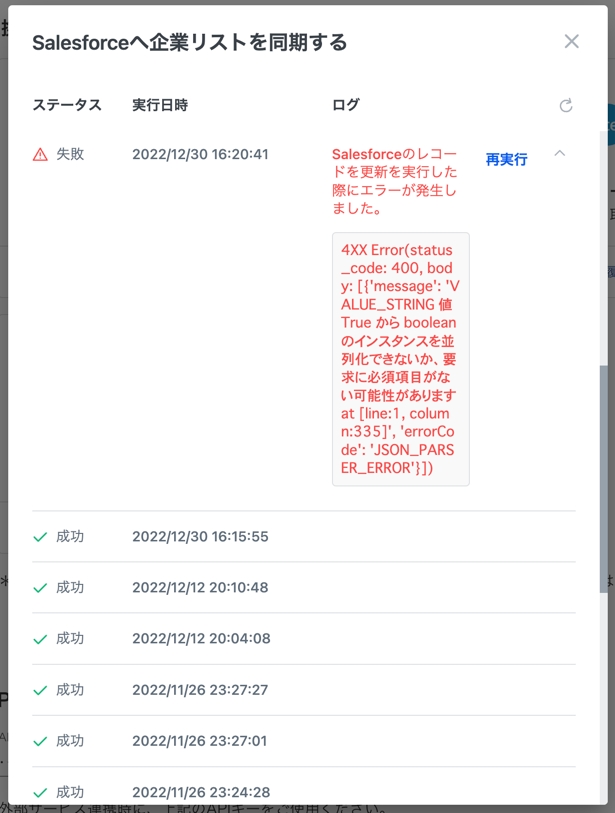Click the success checkmark for 2022/11/26 23:27:27
This screenshot has width=615, height=813.
tap(40, 690)
